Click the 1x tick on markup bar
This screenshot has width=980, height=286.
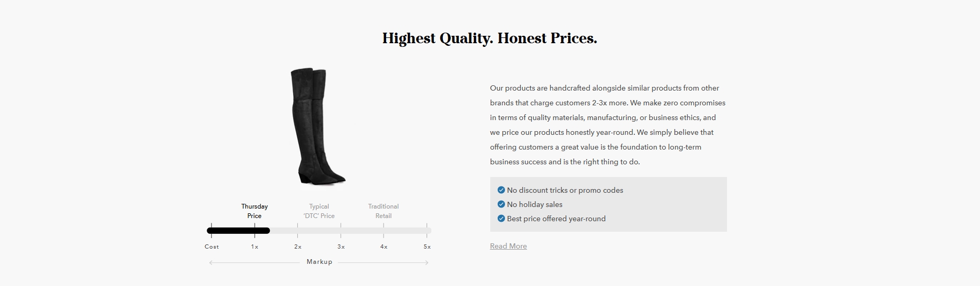(x=255, y=230)
